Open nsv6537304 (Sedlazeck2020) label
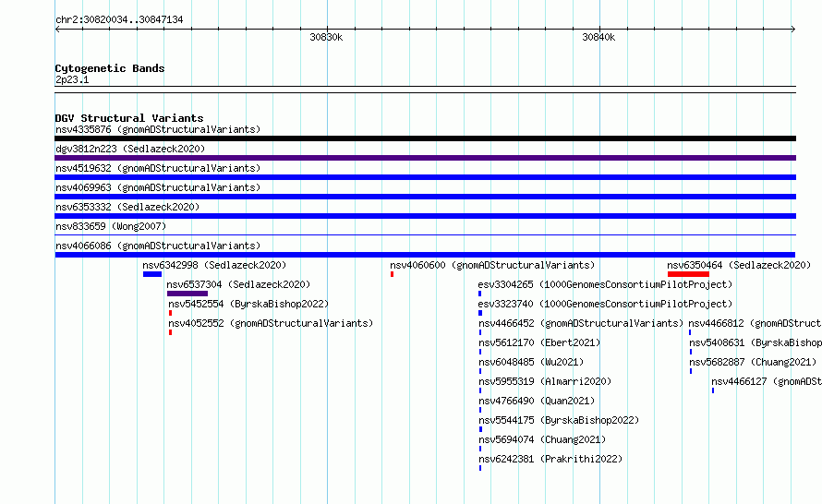The image size is (822, 504). pyautogui.click(x=238, y=284)
